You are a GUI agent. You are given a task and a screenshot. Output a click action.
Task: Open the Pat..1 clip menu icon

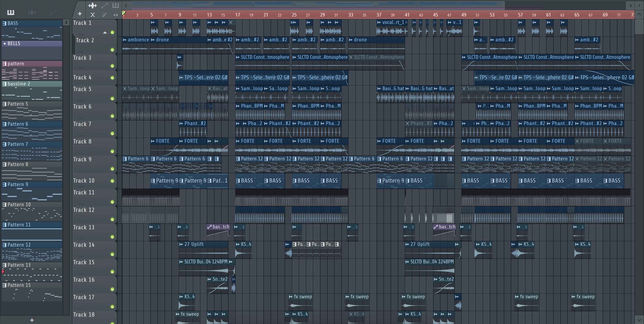210,181
